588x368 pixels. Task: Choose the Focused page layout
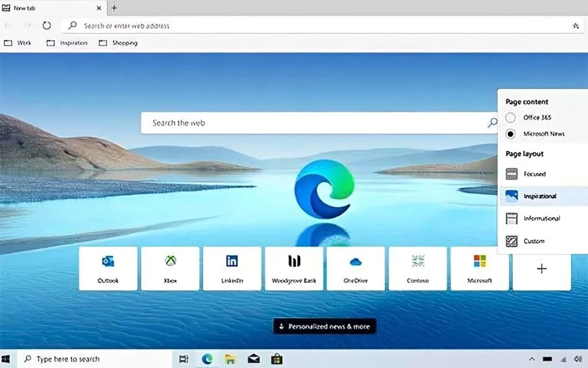(x=543, y=174)
